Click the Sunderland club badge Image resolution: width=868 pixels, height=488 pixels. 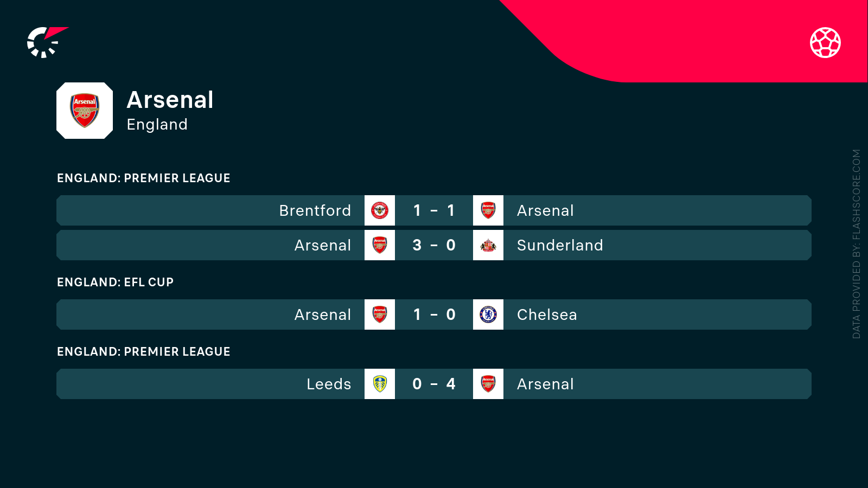click(x=488, y=245)
